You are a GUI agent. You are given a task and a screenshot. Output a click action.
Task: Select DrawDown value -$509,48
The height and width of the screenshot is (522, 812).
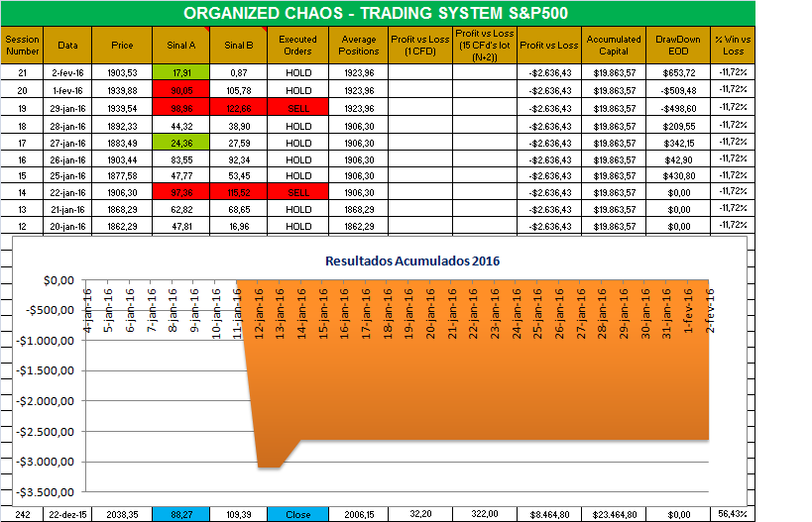point(678,90)
